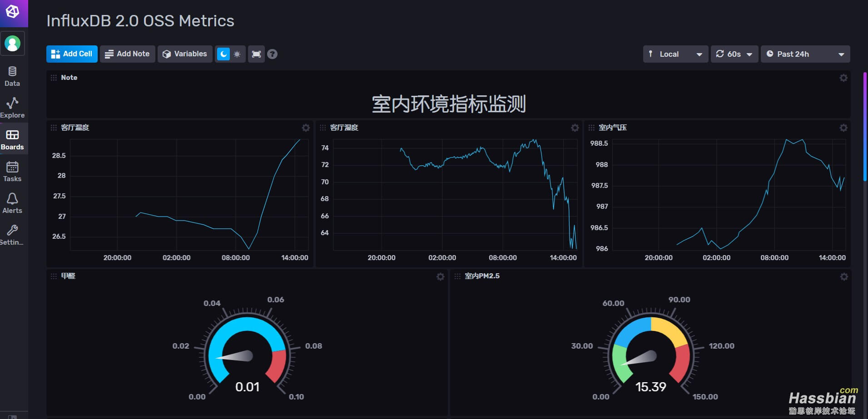Open the Past 24h time range dropdown

click(x=805, y=54)
